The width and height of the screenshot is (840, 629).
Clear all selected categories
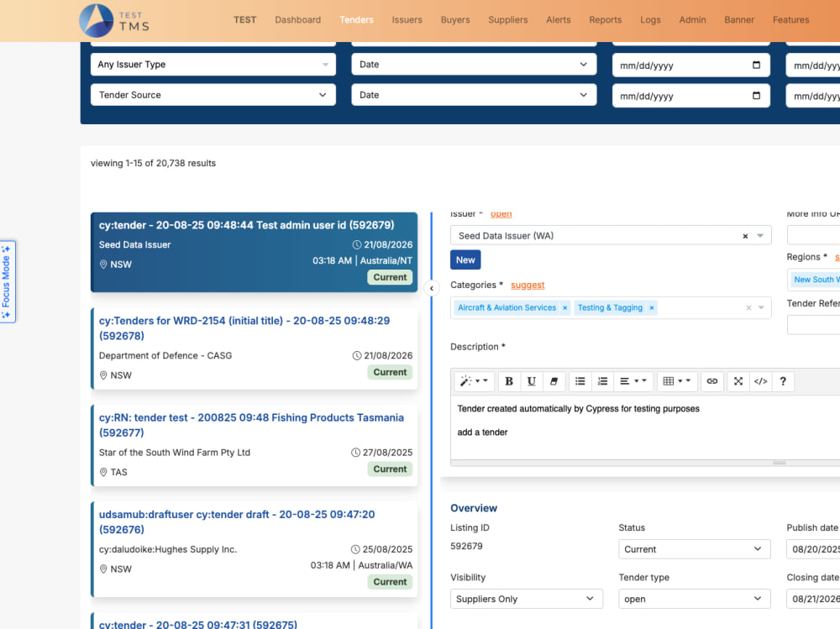coord(748,307)
